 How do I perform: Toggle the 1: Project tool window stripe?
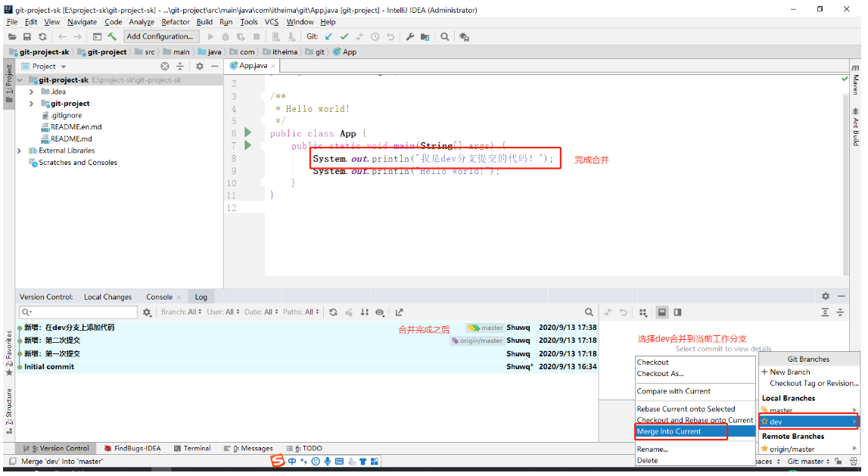[x=9, y=83]
